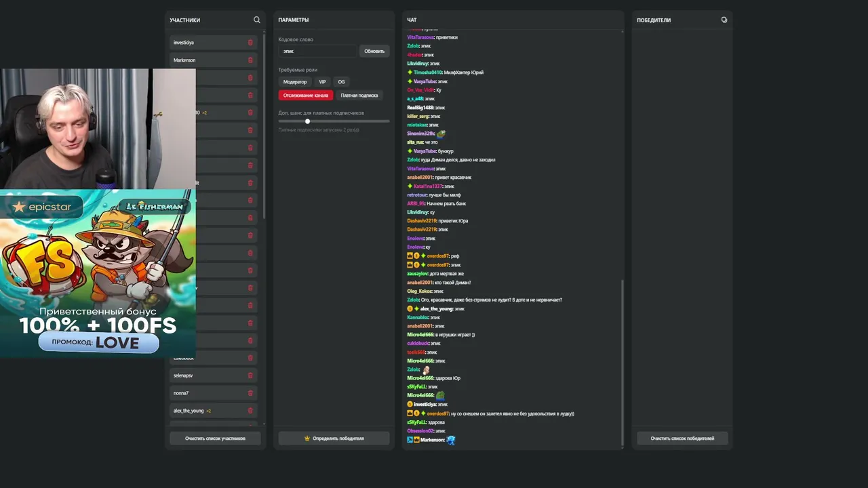Select the nonna7 participant row
868x488 pixels.
(214, 393)
